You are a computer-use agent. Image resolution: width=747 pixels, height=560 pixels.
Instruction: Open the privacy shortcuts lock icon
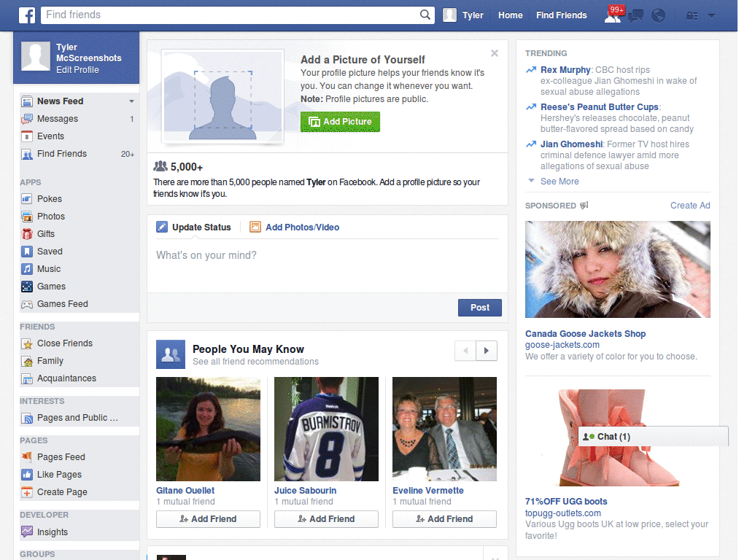[x=692, y=16]
